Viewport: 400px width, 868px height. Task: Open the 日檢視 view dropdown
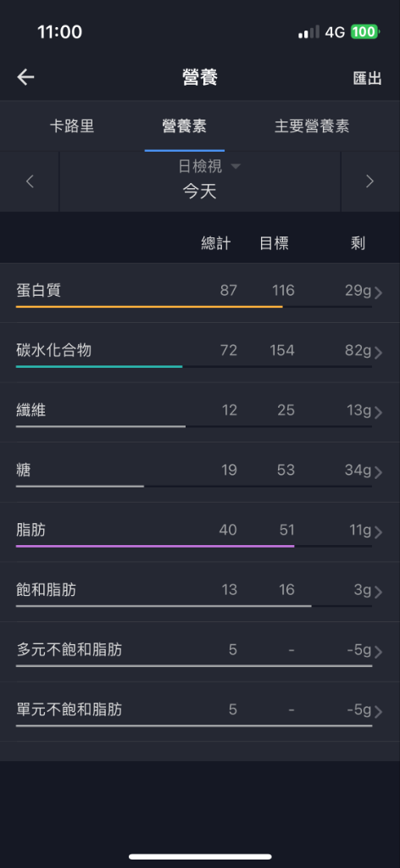[x=209, y=166]
